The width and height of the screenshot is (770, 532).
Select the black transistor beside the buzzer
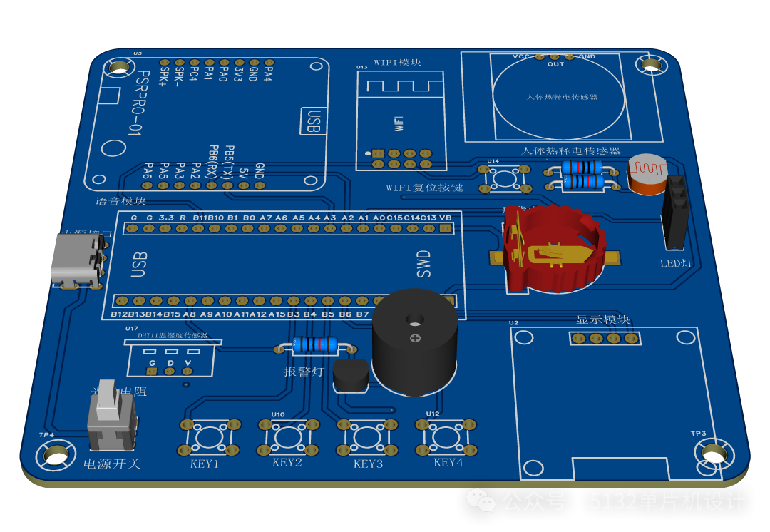[x=351, y=375]
